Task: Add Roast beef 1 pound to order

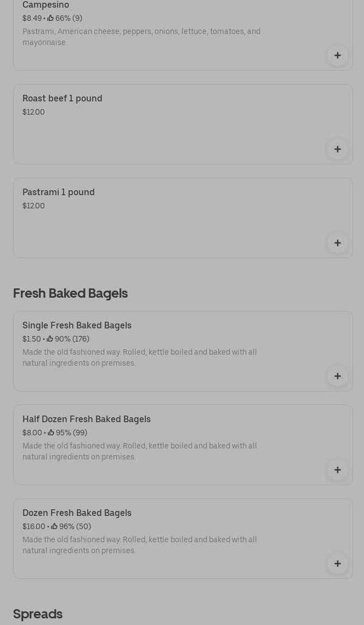Action: point(337,149)
